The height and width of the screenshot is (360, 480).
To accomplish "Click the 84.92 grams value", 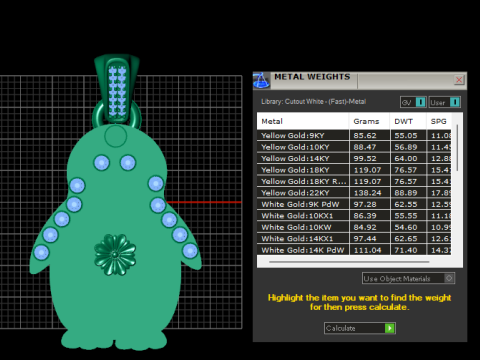I will (x=365, y=227).
